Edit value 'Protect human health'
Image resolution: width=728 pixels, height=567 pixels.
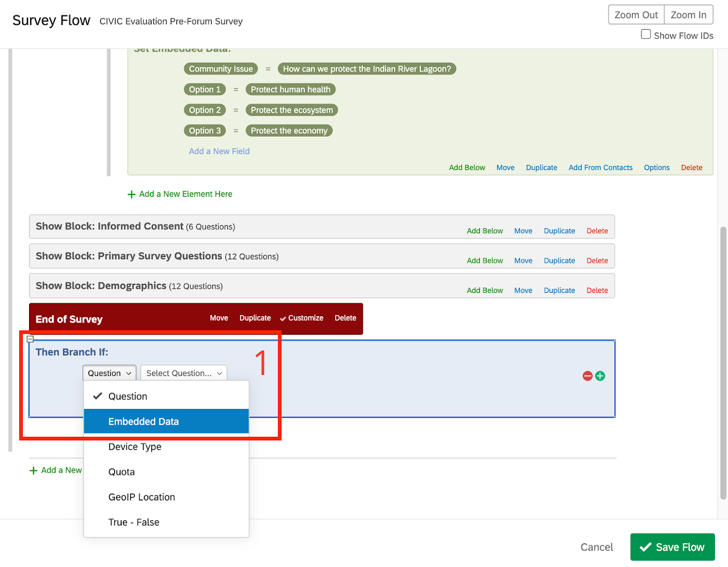coord(291,89)
